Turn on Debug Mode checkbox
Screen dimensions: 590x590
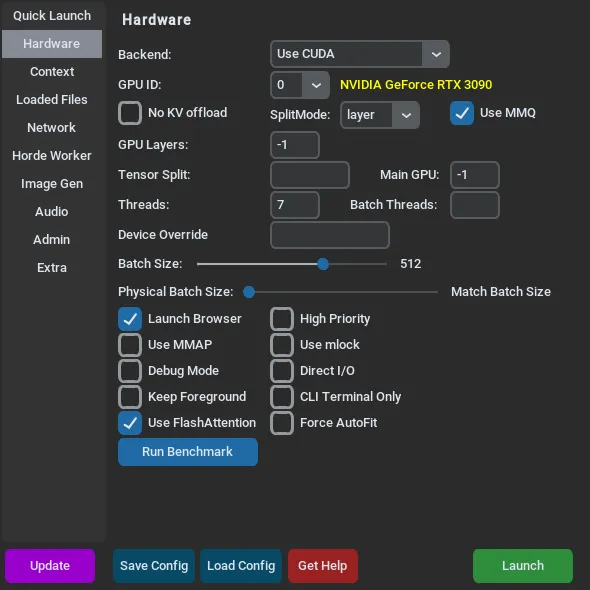point(130,371)
